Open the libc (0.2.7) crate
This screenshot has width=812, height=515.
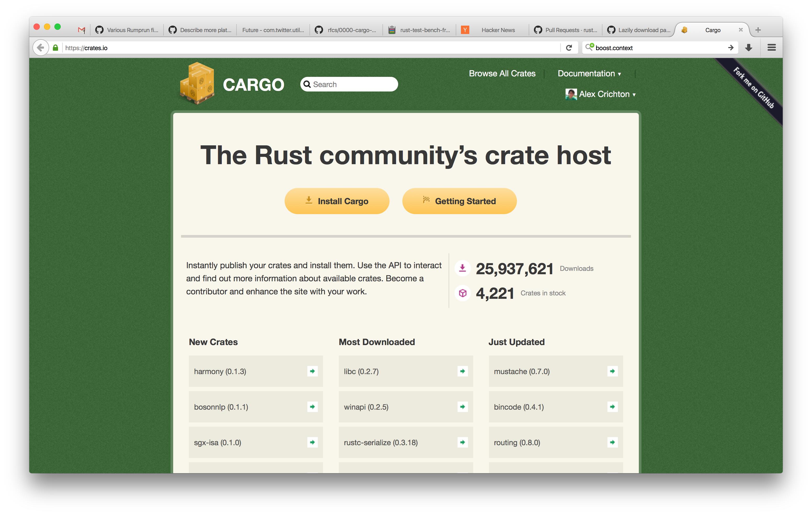[x=406, y=371]
